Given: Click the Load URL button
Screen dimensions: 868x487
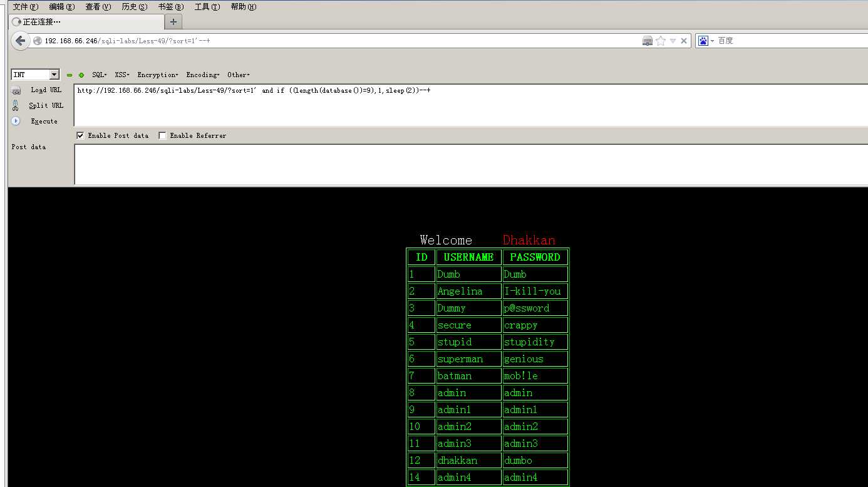Looking at the screenshot, I should [x=46, y=90].
